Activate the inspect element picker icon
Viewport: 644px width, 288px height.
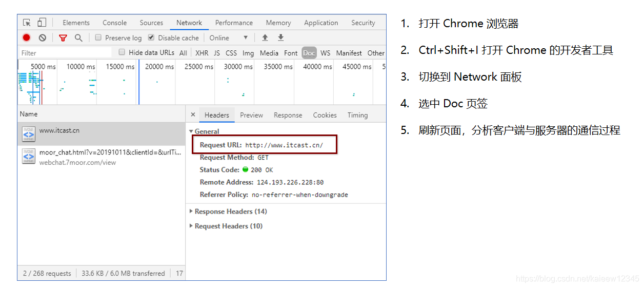[27, 23]
